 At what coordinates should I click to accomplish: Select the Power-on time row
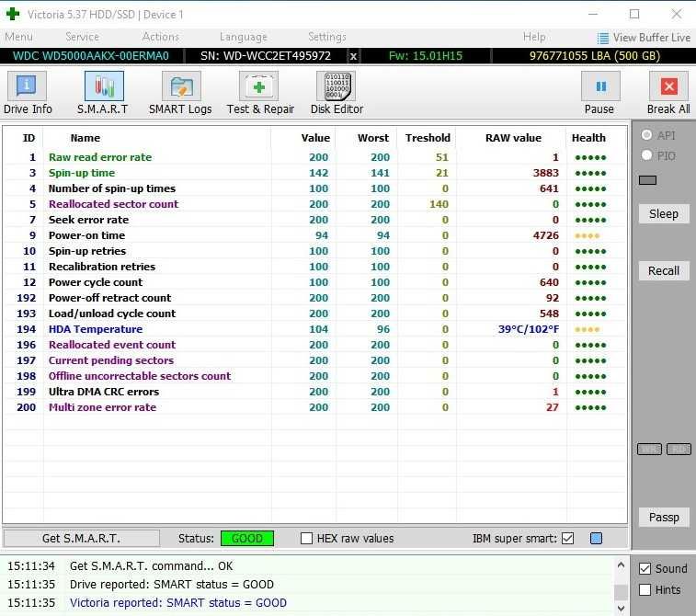point(314,235)
